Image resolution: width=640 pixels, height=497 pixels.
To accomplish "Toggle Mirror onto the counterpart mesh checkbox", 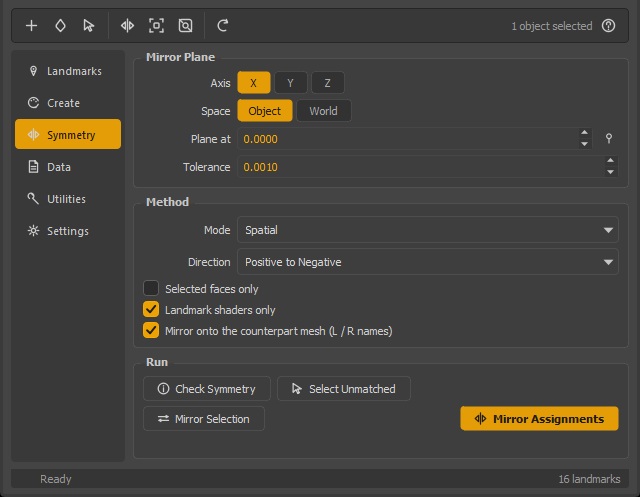I will (151, 330).
